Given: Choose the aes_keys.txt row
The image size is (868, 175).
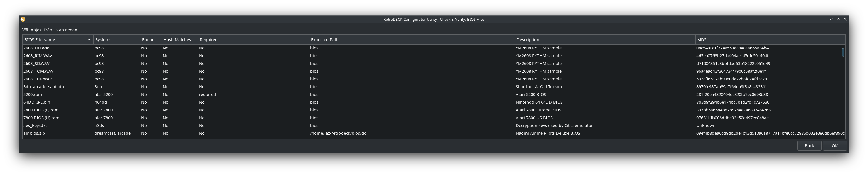Looking at the screenshot, I should coord(35,126).
